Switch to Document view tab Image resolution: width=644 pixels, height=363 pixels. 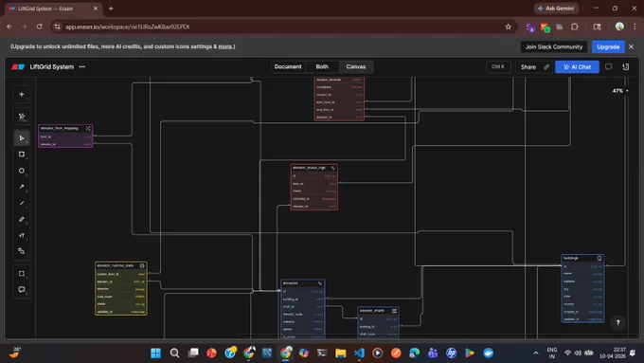pos(288,66)
